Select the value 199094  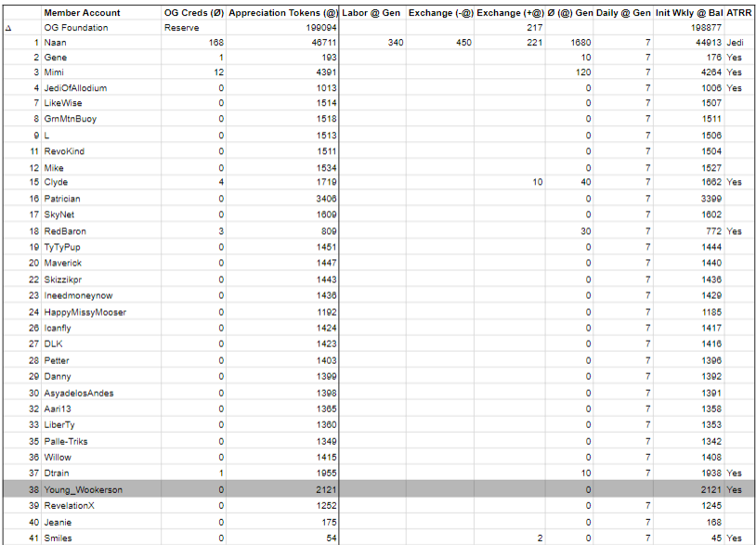point(321,28)
